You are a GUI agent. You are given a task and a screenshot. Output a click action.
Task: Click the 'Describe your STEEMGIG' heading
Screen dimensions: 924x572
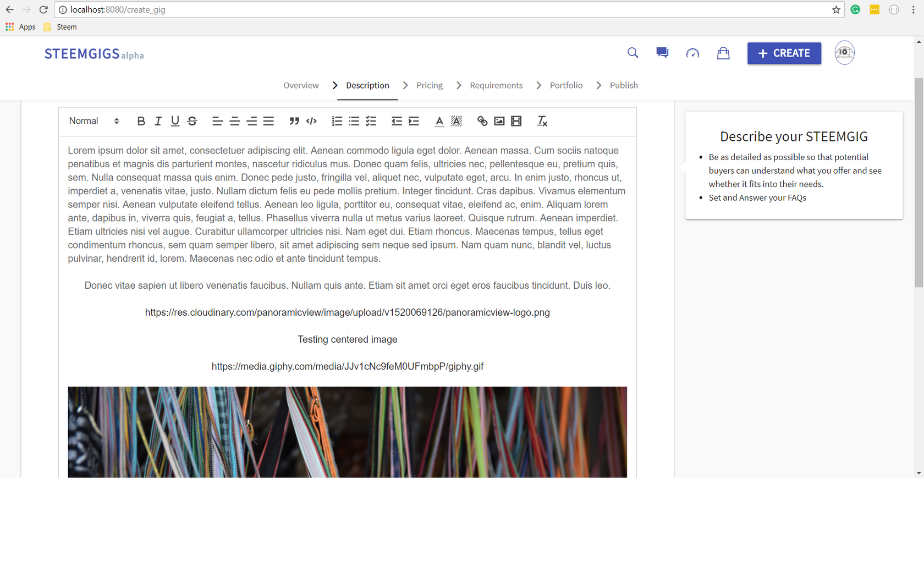tap(794, 136)
